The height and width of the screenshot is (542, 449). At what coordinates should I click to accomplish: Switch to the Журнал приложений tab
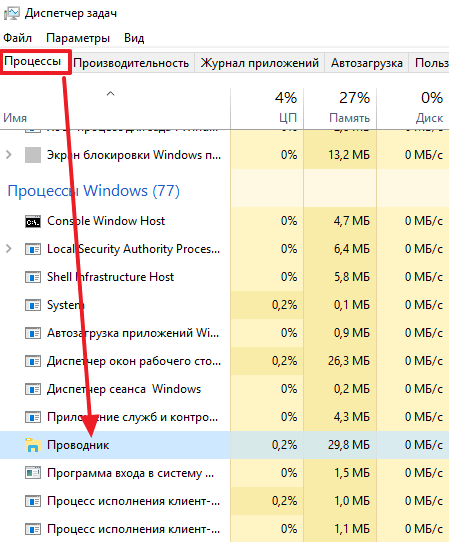(x=260, y=63)
